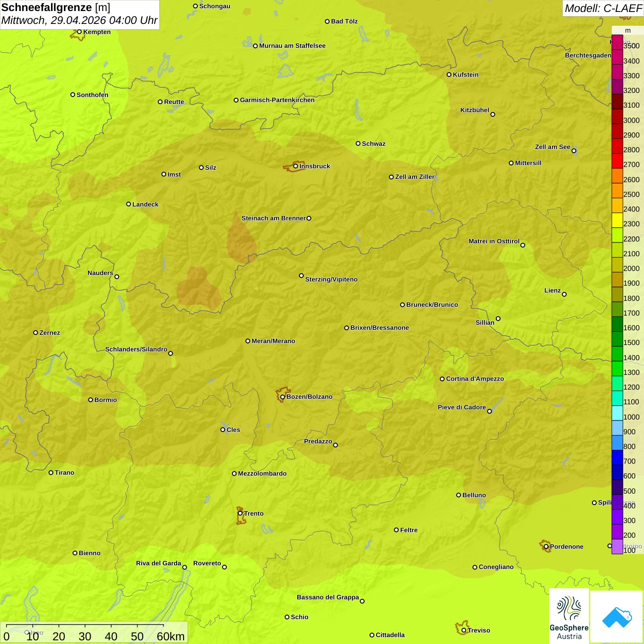This screenshot has height=644, width=644.
Task: Click the 'Mezzolombardo' town label
Action: tap(262, 473)
